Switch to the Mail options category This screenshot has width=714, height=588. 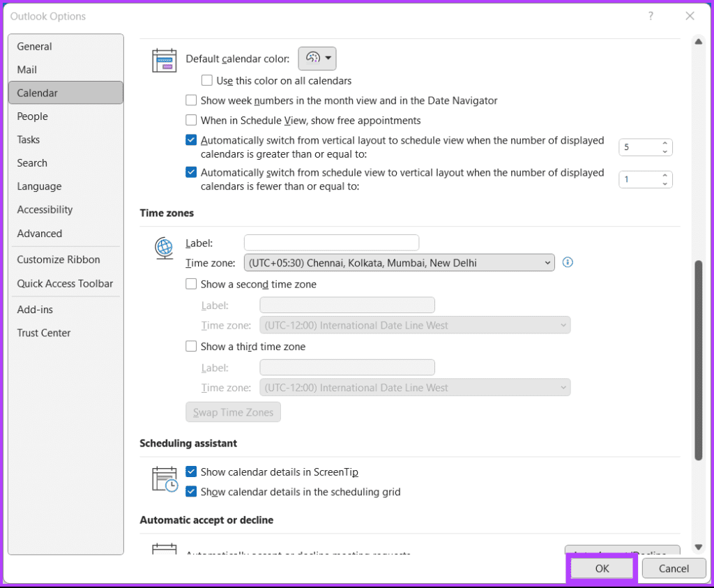point(66,70)
